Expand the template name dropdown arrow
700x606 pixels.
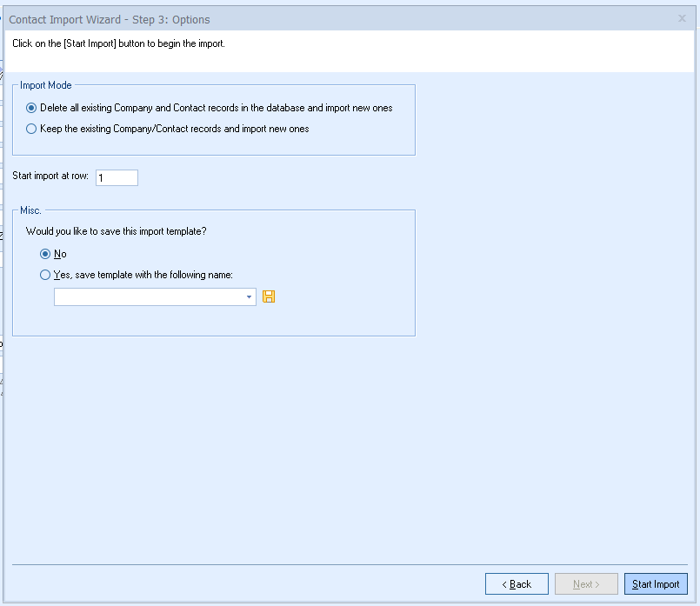click(x=250, y=297)
